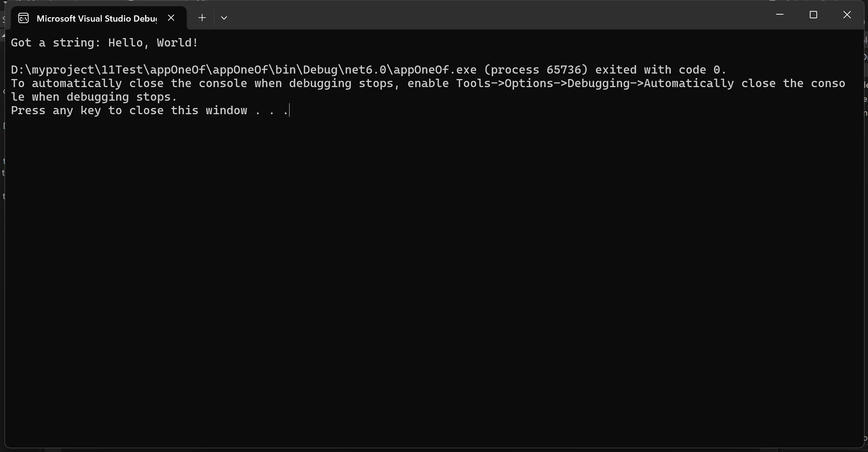This screenshot has width=868, height=452.
Task: Expand the new tab profile dropdown chevron
Action: point(224,18)
